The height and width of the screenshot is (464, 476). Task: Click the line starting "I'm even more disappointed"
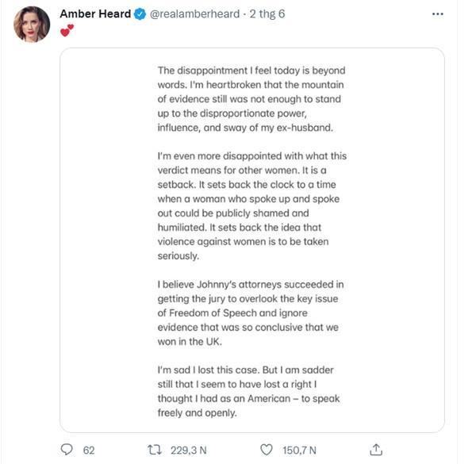(251, 156)
